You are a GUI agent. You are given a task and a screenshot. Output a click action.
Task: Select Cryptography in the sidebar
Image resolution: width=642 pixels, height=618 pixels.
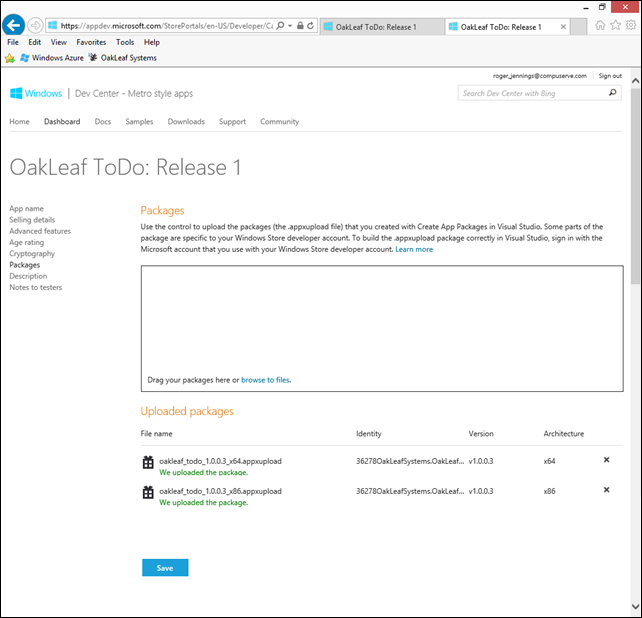pos(32,254)
